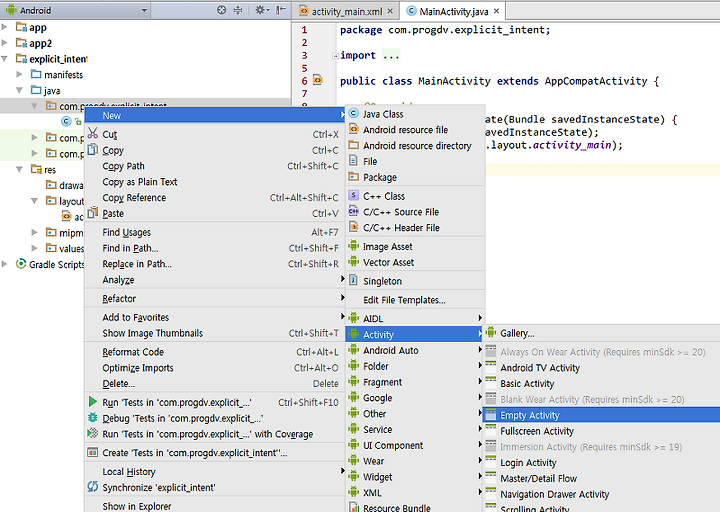Click the collapse all icon in project toolbar

point(238,10)
